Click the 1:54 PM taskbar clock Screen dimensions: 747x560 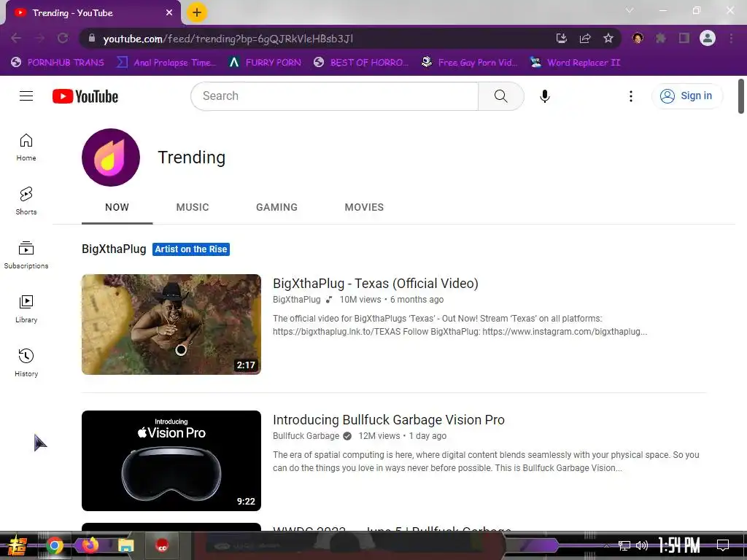tap(679, 545)
